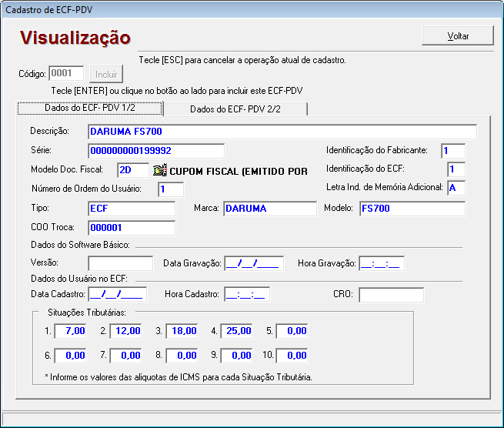Click the Identificação do Fabricante field
Viewport: 504px width, 428px height.
[x=452, y=151]
